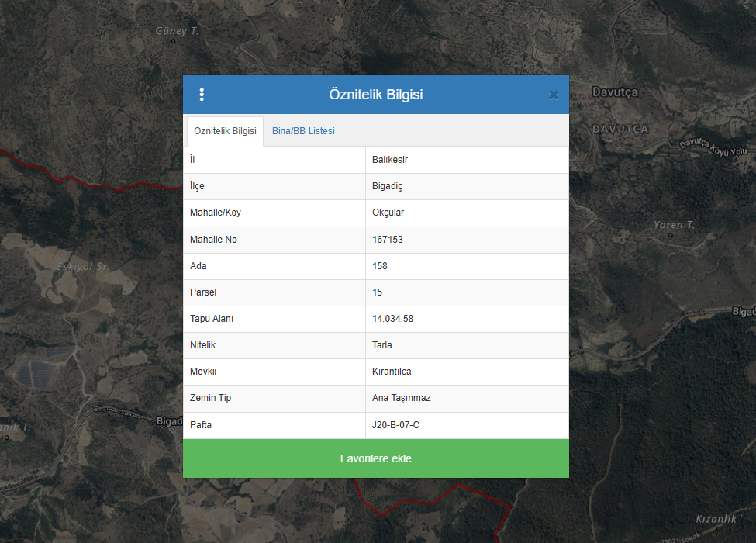Screen dimensions: 756x543
Task: Click the Güney T. hill marker on map
Action: click(x=177, y=32)
